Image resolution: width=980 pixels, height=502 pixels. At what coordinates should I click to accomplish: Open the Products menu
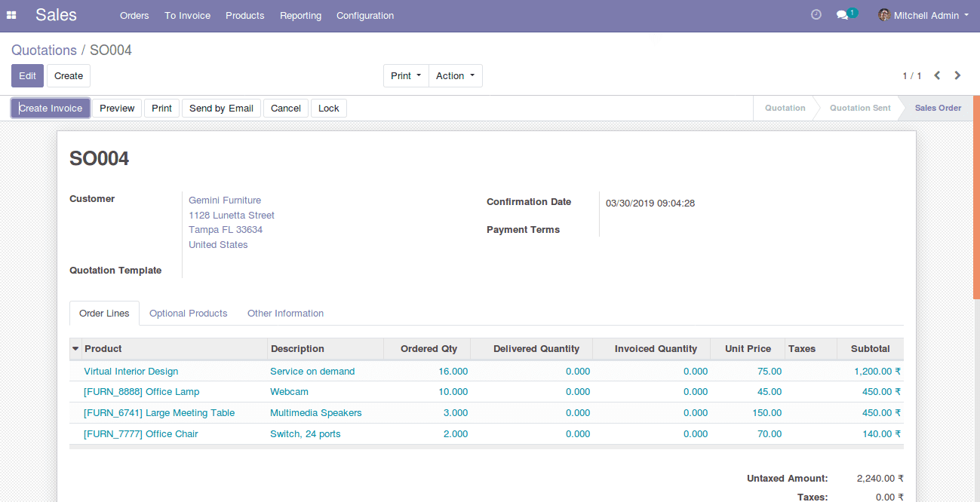245,15
